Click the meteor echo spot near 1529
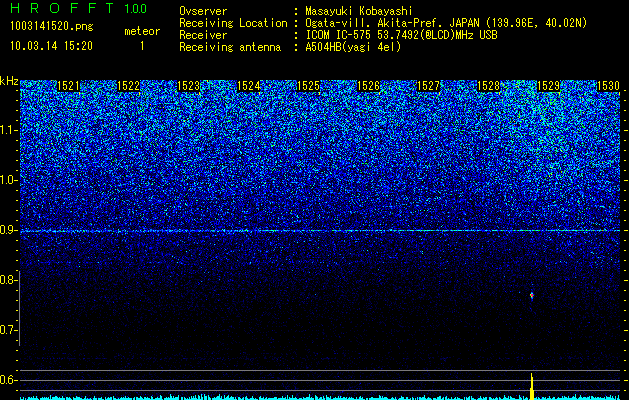Image resolution: width=629 pixels, height=400 pixels. pyautogui.click(x=532, y=296)
